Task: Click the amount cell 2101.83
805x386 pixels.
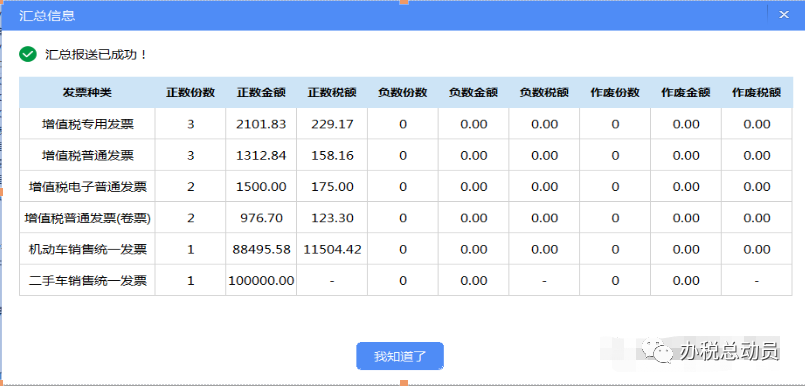Action: point(261,124)
